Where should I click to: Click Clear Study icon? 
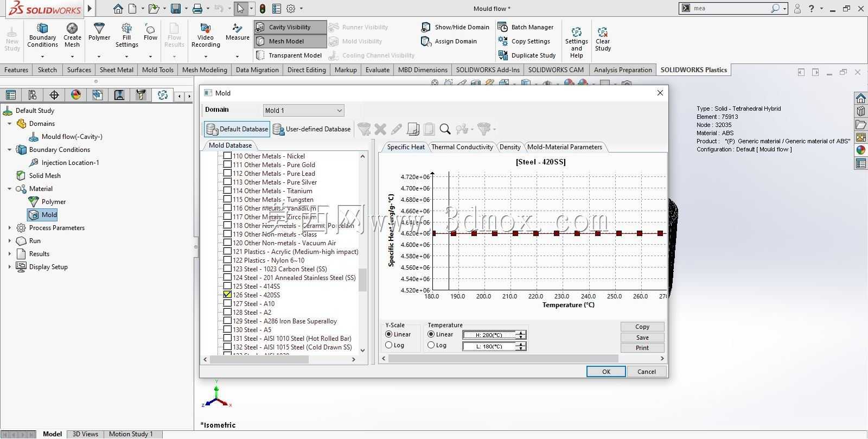[x=603, y=39]
